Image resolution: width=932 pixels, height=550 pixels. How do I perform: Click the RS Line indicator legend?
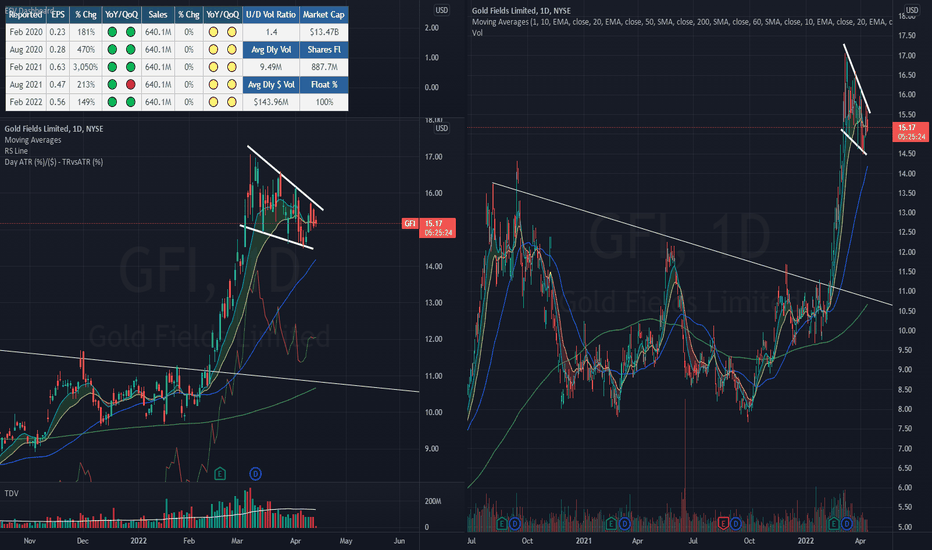(x=16, y=151)
